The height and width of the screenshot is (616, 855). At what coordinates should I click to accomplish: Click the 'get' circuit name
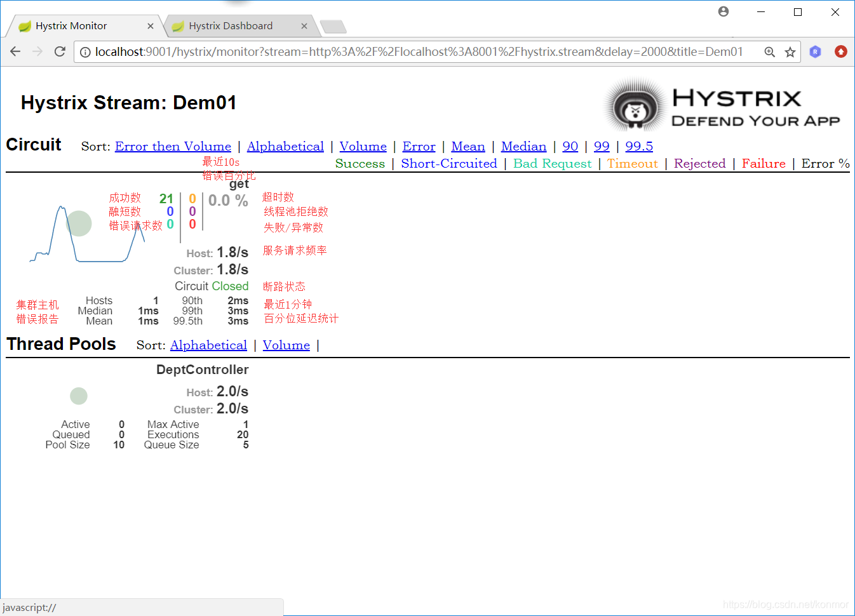click(239, 184)
